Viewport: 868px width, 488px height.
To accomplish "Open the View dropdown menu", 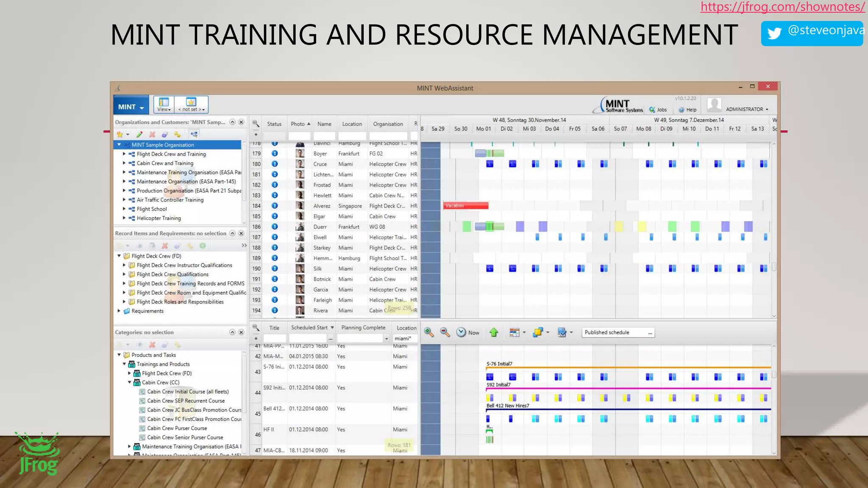I will tap(164, 104).
